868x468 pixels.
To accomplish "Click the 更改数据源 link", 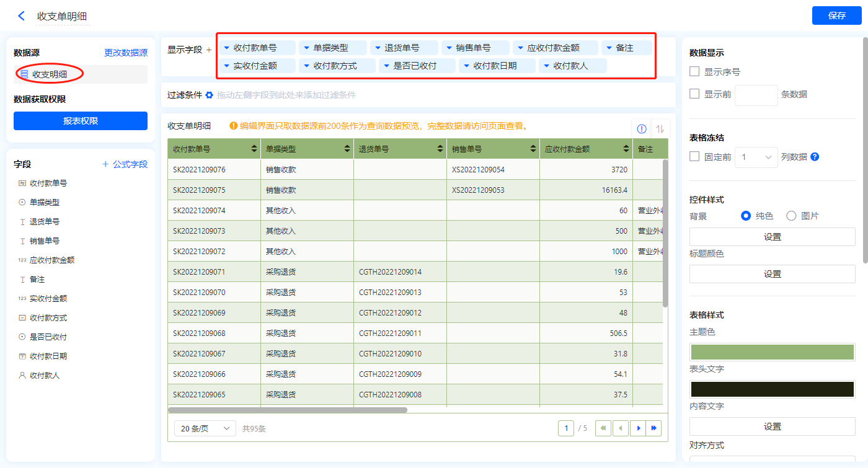I will click(x=126, y=53).
